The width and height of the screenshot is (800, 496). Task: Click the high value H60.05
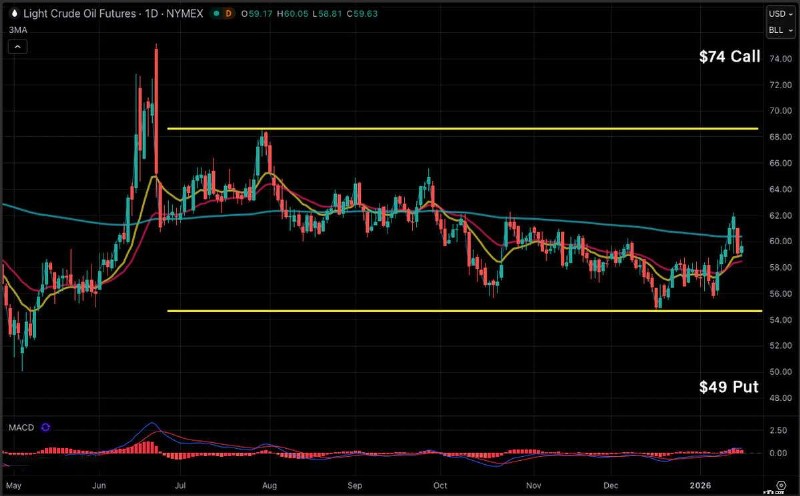click(292, 14)
